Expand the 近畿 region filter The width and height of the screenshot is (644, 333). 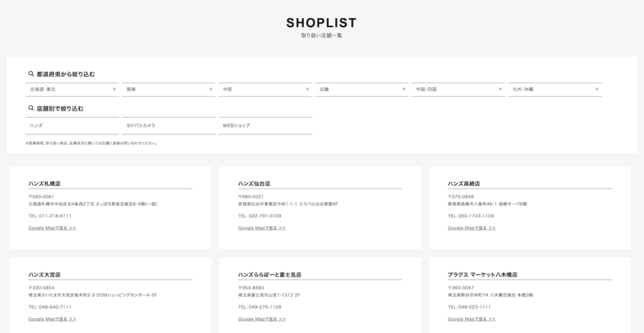coord(362,89)
